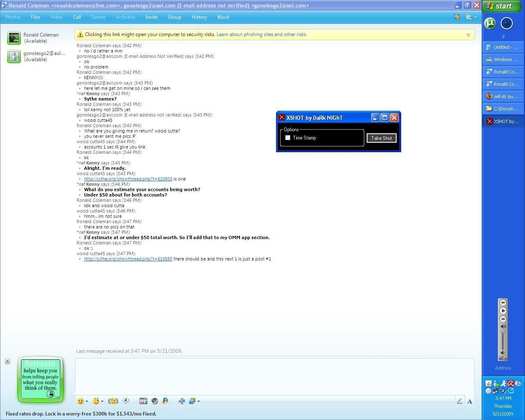Click the show menu icon in toolbar

click(469, 17)
